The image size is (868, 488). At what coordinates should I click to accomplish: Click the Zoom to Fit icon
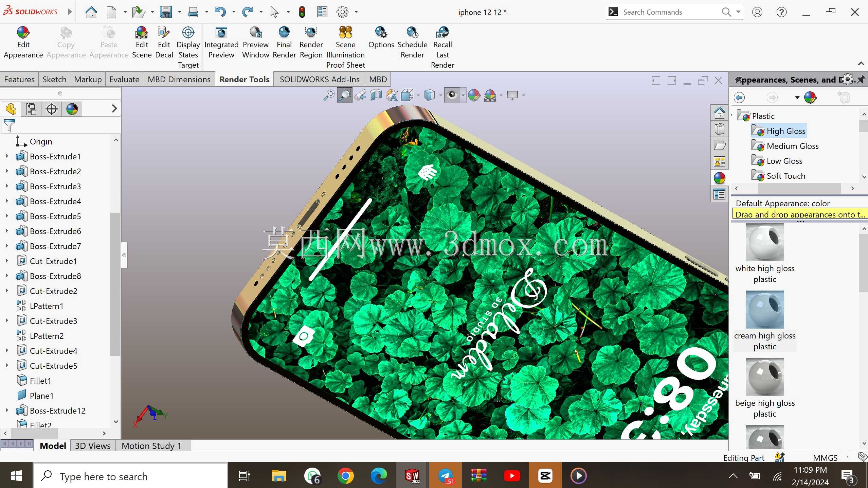tap(329, 95)
